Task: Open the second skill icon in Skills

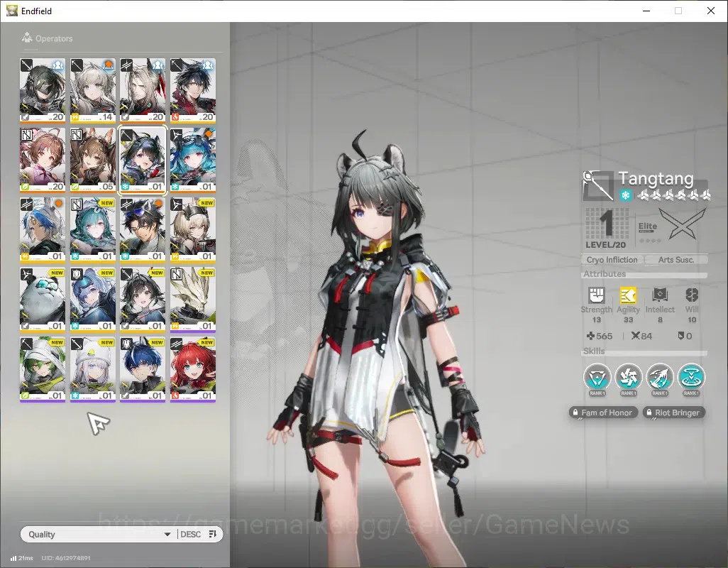Action: point(628,377)
